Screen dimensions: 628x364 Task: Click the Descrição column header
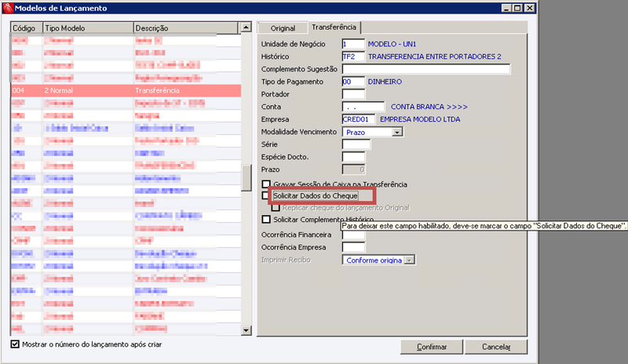tap(185, 28)
